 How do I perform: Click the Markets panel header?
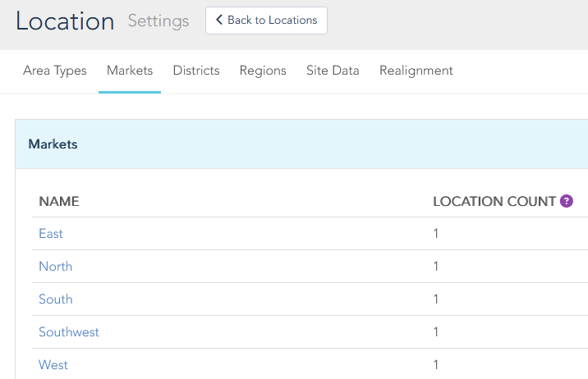(53, 144)
